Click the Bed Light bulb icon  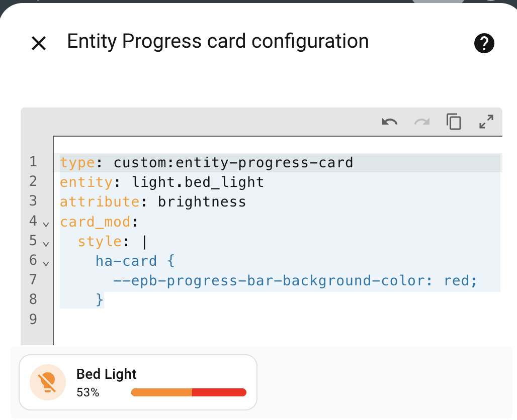48,382
